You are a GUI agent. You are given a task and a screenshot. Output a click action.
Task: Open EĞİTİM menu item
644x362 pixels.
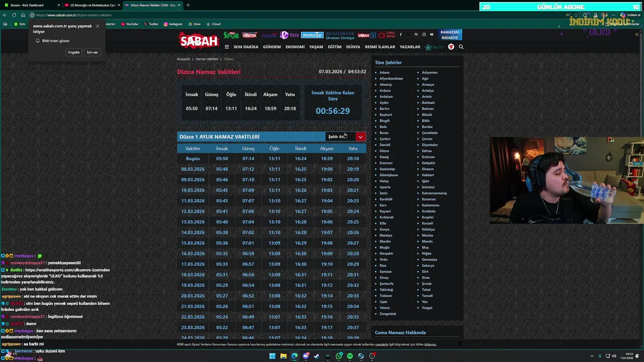(x=335, y=47)
